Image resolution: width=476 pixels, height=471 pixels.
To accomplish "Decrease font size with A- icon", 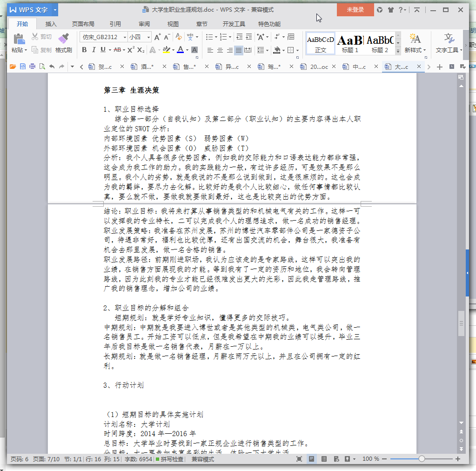I will [167, 37].
